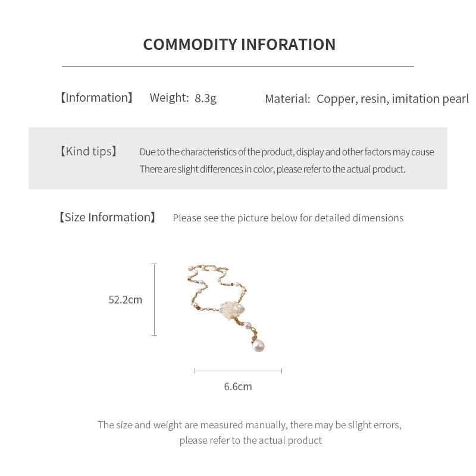Click the large pearl drop pendant
476x476 pixels.
point(259,345)
